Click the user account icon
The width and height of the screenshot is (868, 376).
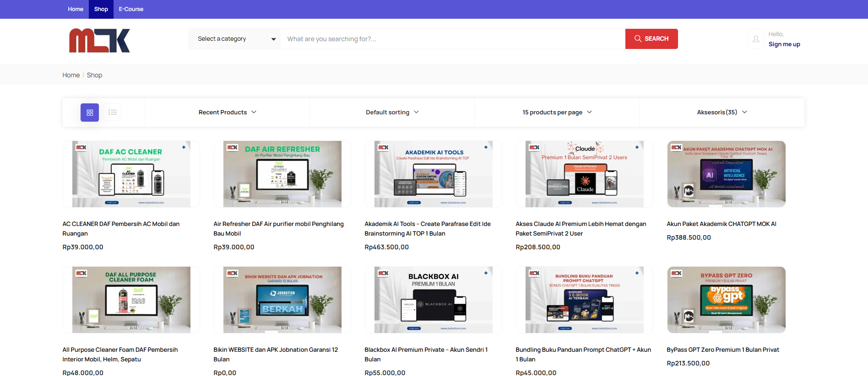(756, 39)
